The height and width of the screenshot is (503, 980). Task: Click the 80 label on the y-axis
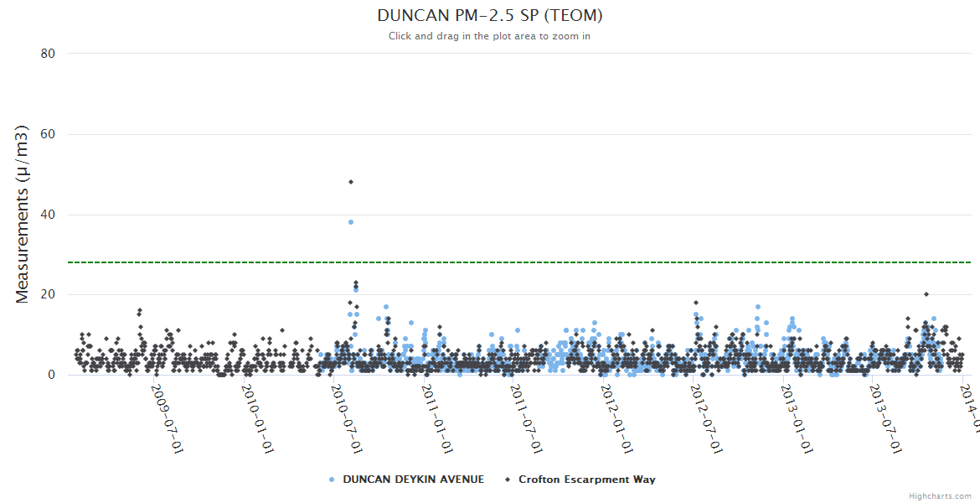pos(48,54)
